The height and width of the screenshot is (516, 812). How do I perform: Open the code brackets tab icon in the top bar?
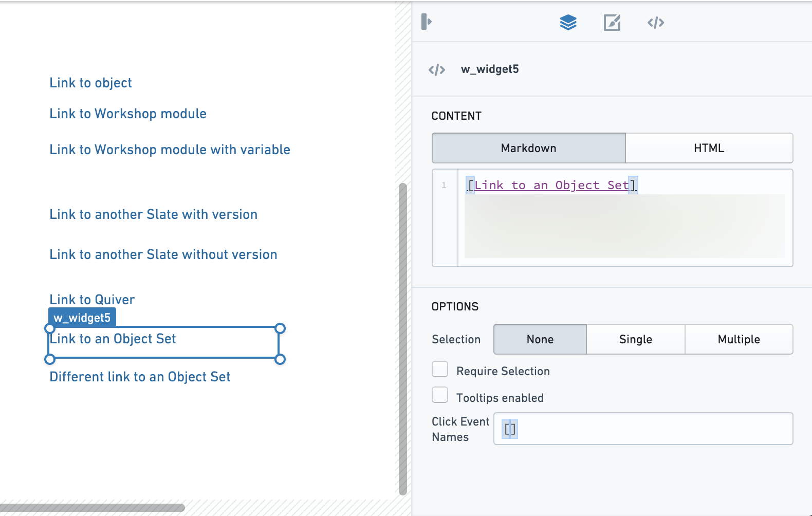656,23
